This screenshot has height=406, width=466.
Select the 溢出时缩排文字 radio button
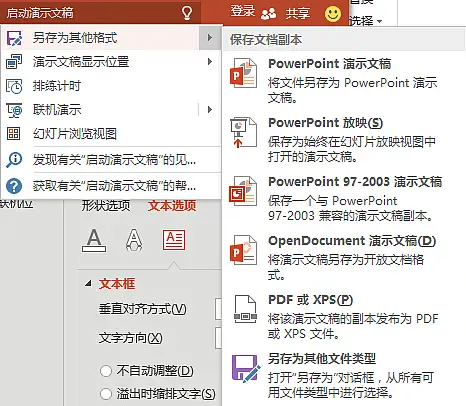pyautogui.click(x=106, y=394)
